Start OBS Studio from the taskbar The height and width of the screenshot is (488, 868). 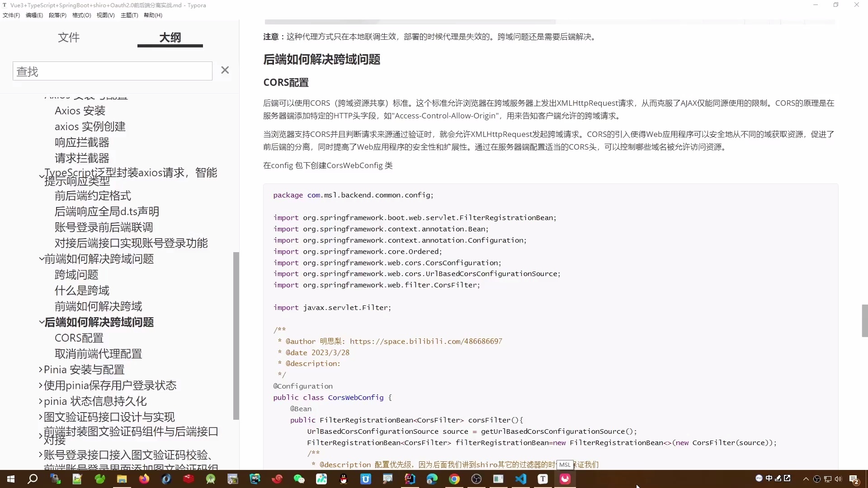[476, 479]
